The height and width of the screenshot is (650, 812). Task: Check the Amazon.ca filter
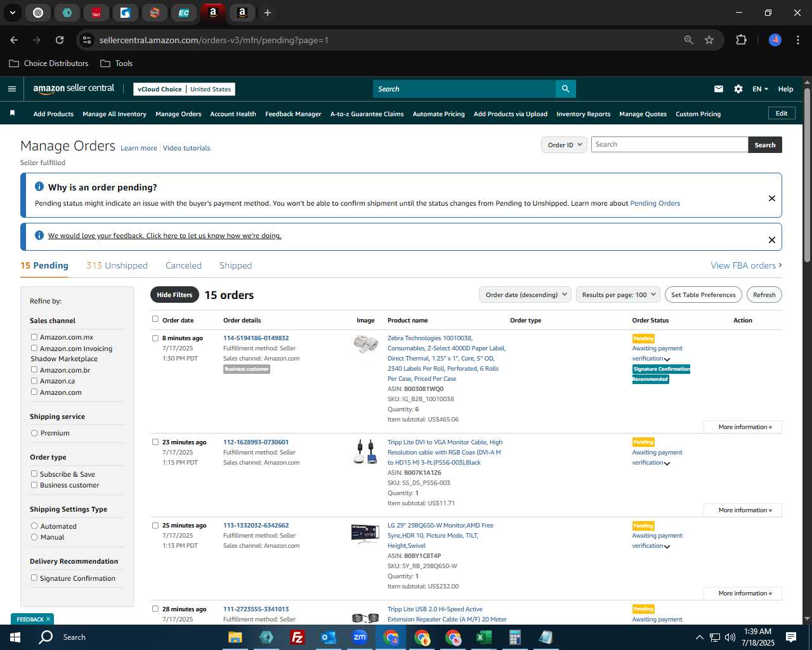coord(34,381)
